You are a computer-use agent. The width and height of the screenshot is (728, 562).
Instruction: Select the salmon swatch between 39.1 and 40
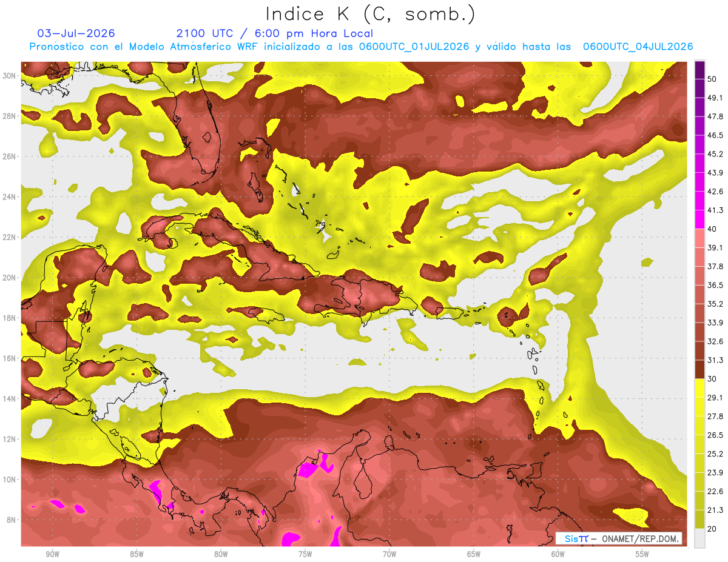pyautogui.click(x=700, y=238)
